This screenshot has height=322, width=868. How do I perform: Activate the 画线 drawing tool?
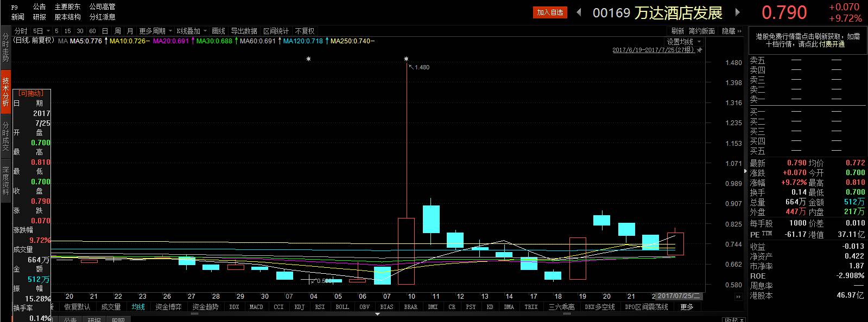tap(218, 31)
